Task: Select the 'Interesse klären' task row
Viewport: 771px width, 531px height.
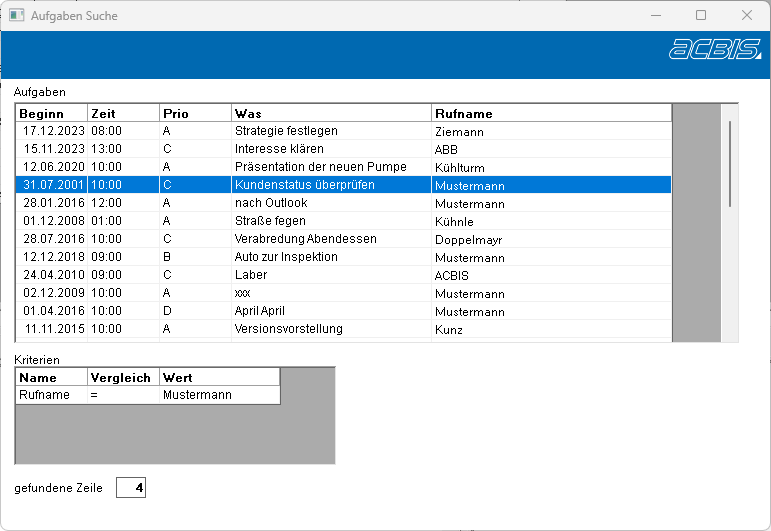Action: pyautogui.click(x=279, y=149)
